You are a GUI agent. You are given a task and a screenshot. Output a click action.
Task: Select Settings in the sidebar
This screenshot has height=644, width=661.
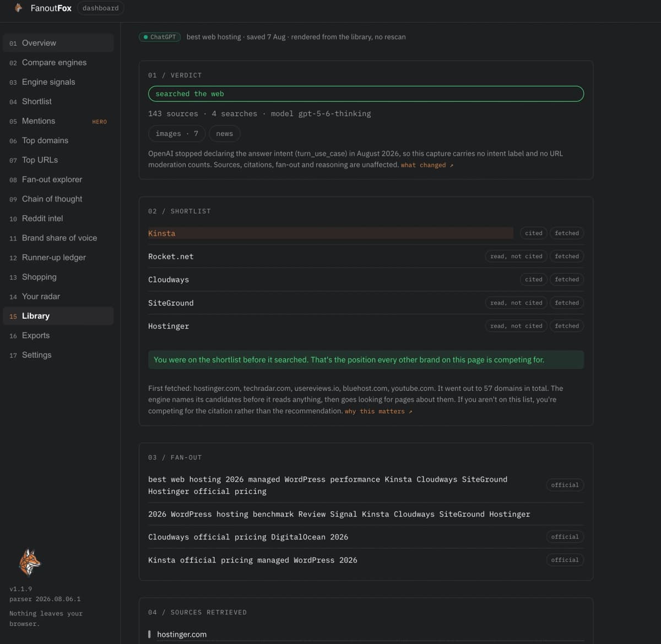58,355
